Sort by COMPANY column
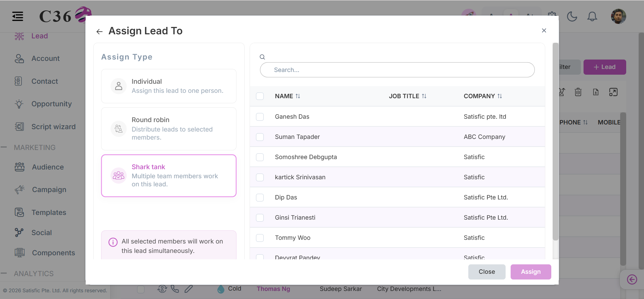Image resolution: width=644 pixels, height=299 pixels. click(x=483, y=96)
